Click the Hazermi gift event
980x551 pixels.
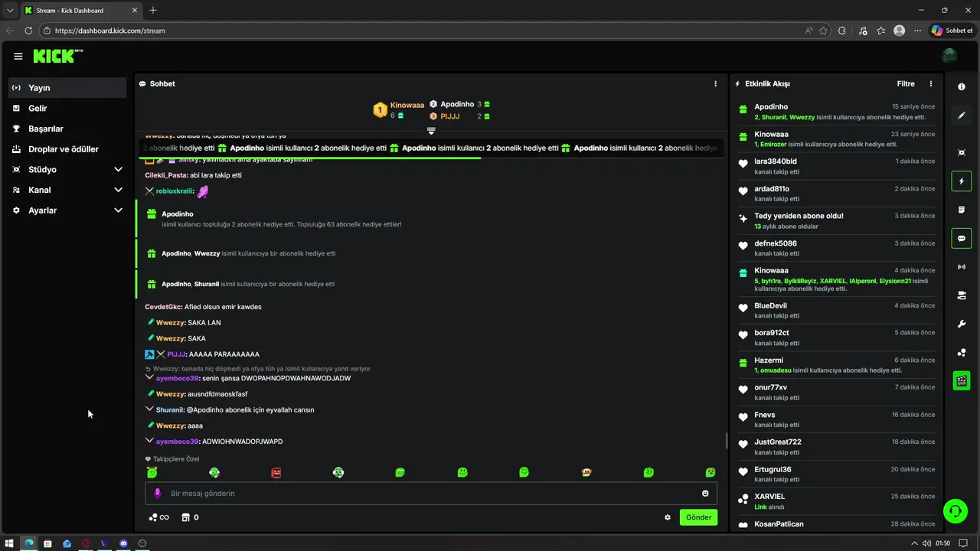tap(836, 365)
